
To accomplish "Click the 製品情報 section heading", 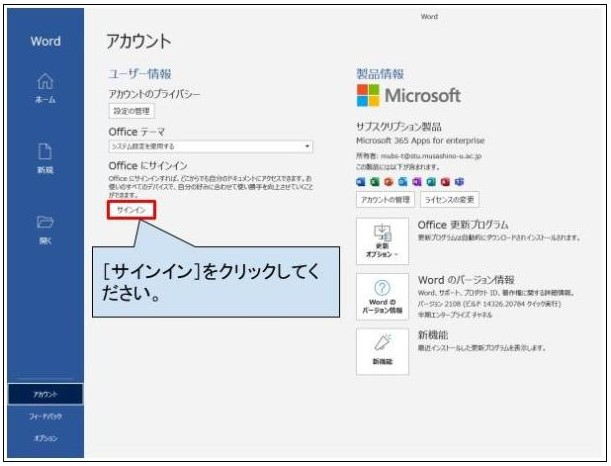I will coord(380,74).
